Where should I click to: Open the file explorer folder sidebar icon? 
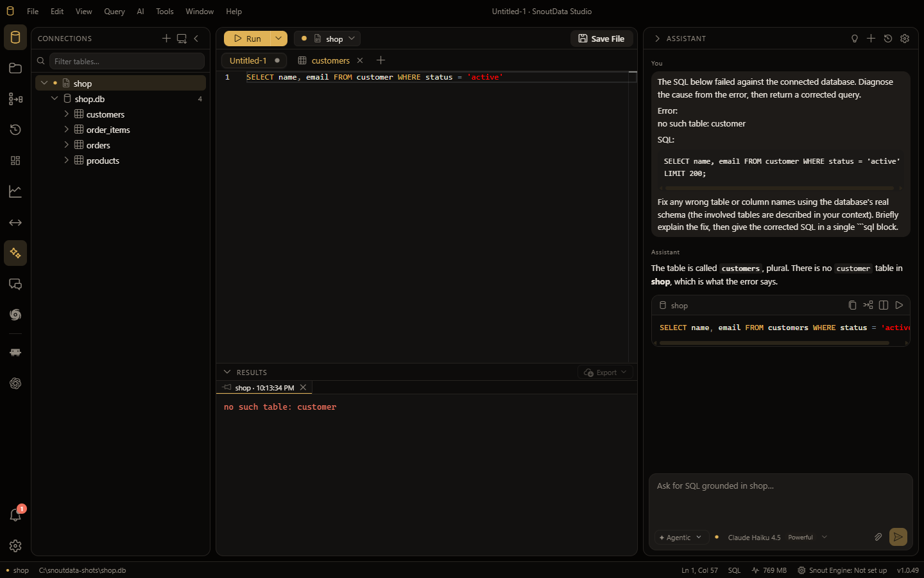click(x=15, y=68)
